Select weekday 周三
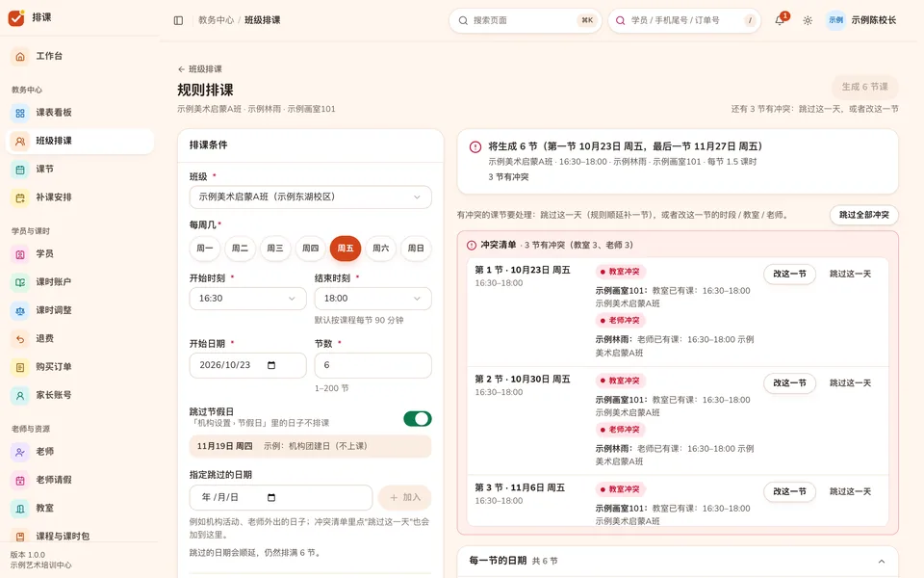The width and height of the screenshot is (924, 578). click(275, 249)
